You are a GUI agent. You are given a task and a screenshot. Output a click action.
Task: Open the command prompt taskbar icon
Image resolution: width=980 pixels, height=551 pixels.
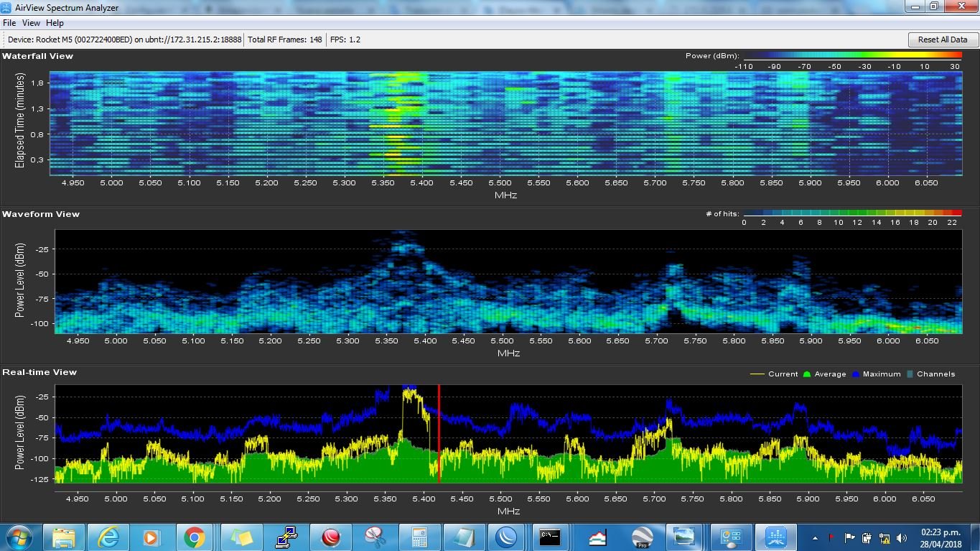tap(551, 537)
